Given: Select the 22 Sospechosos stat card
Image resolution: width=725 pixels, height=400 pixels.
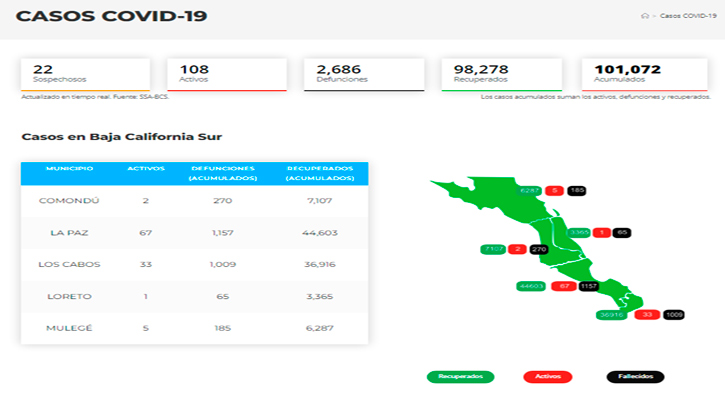Looking at the screenshot, I should [86, 74].
